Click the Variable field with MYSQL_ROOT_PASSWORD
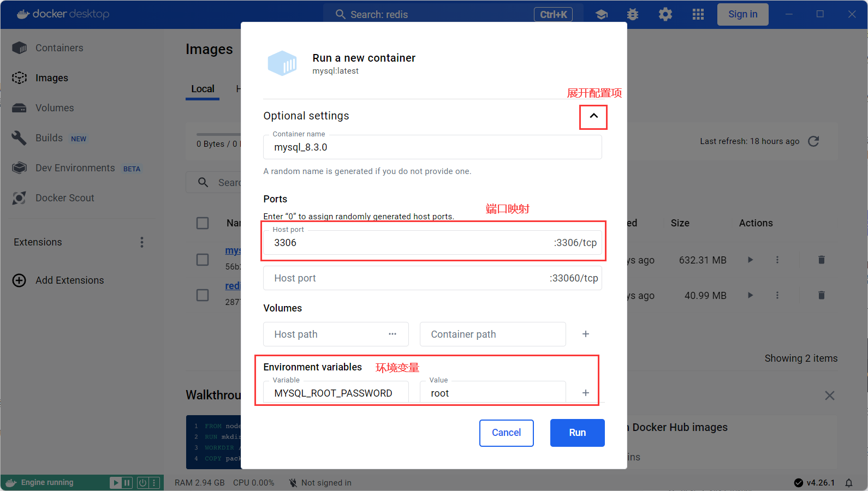Screen dimensions: 868x491 coord(336,393)
